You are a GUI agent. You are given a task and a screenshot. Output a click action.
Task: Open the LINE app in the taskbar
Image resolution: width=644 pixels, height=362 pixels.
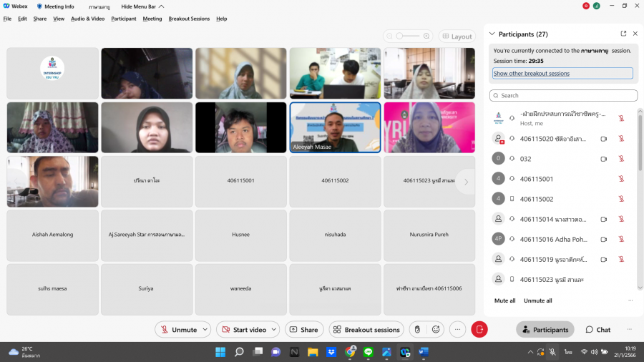pyautogui.click(x=369, y=352)
